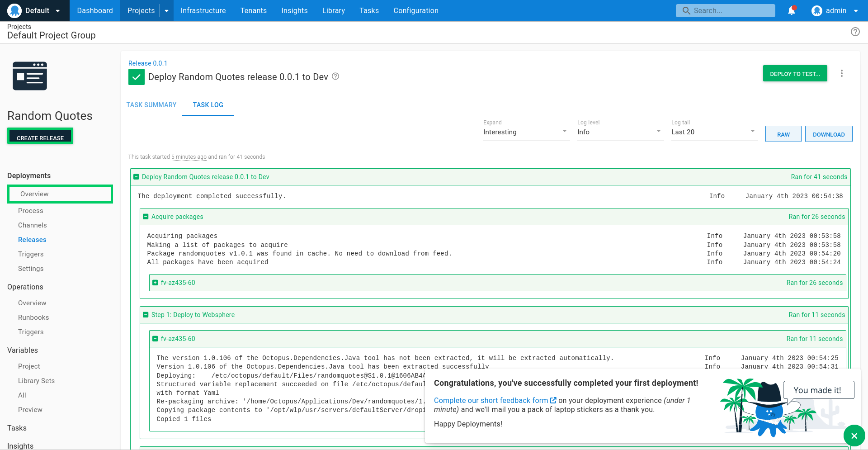Open the notifications bell icon
Viewport: 868px width, 450px height.
[792, 10]
